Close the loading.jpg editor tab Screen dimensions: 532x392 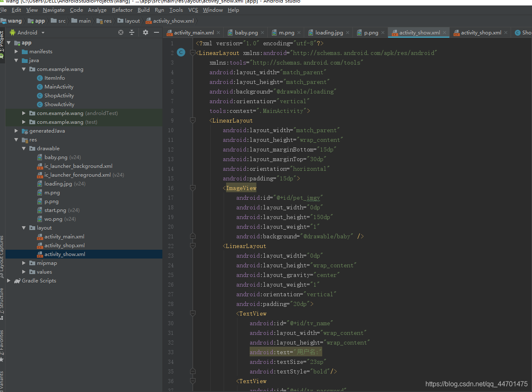coord(347,33)
